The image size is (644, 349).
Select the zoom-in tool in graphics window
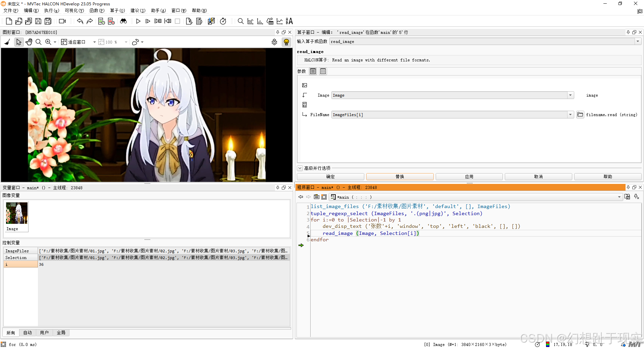[x=48, y=42]
